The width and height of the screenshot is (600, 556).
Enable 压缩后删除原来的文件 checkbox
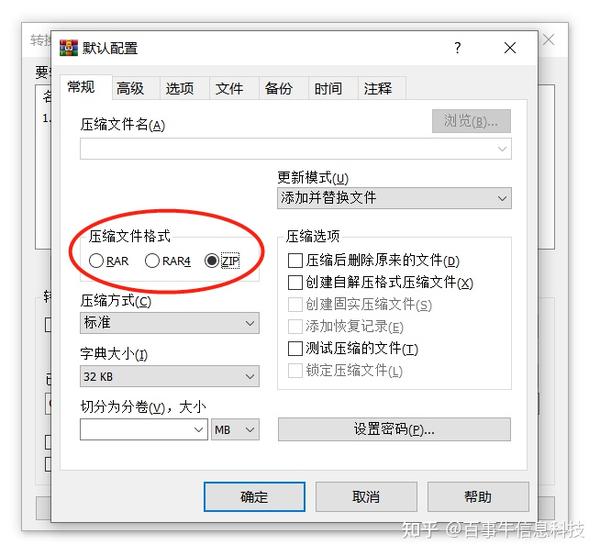tap(295, 261)
